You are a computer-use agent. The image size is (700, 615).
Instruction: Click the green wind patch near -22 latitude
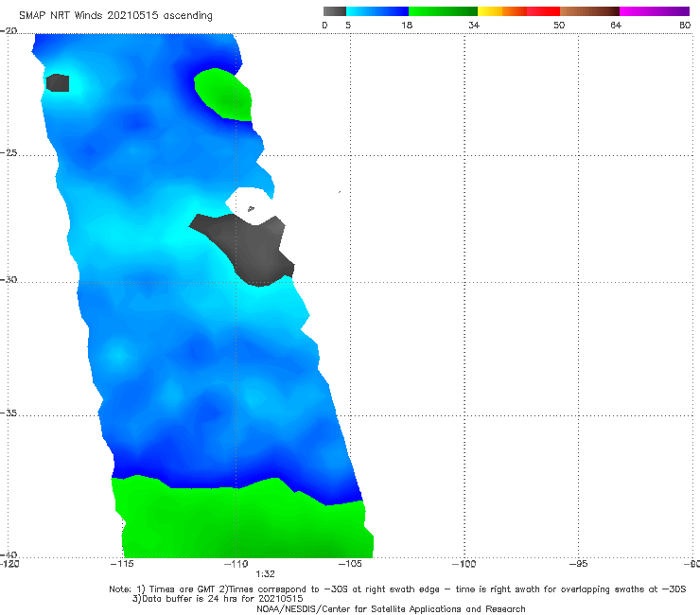(225, 94)
